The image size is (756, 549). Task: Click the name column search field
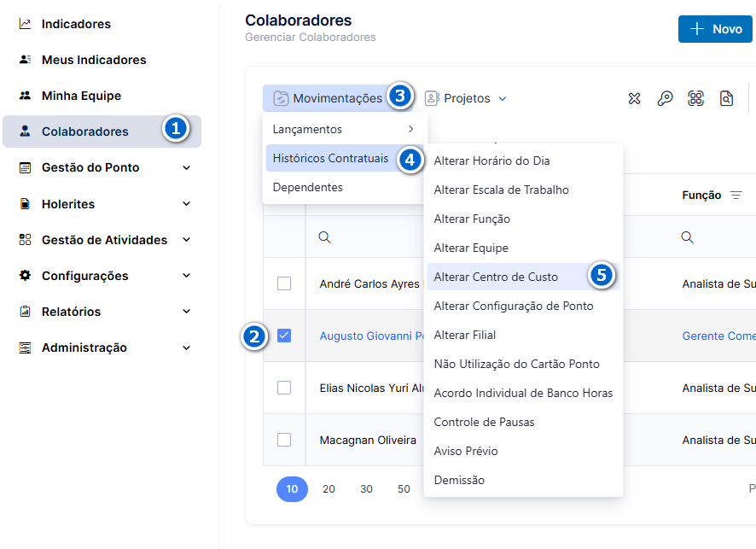[x=365, y=237]
